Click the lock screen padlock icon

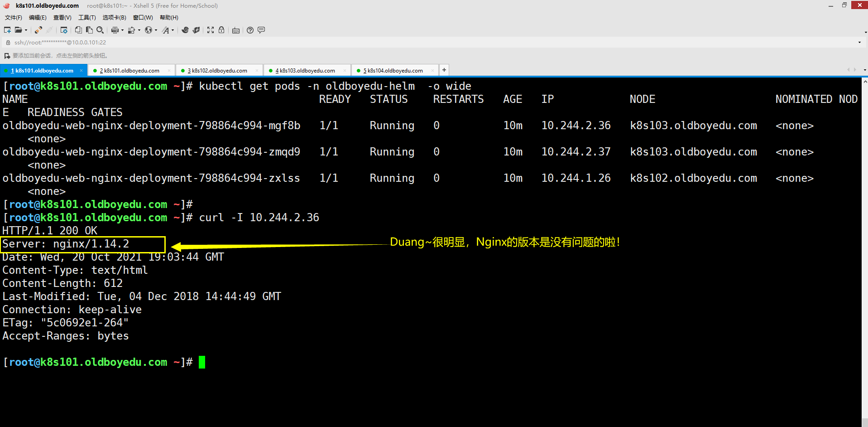pyautogui.click(x=221, y=30)
